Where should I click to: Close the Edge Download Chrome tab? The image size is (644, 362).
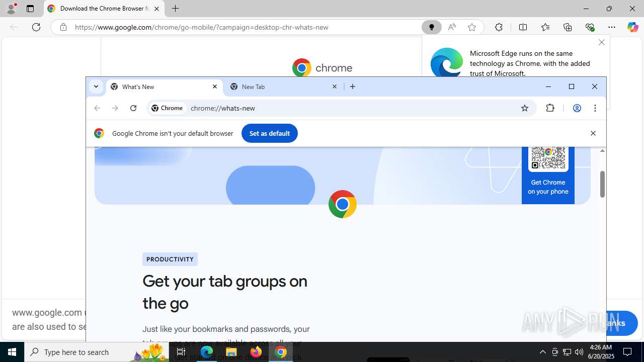tap(157, 9)
